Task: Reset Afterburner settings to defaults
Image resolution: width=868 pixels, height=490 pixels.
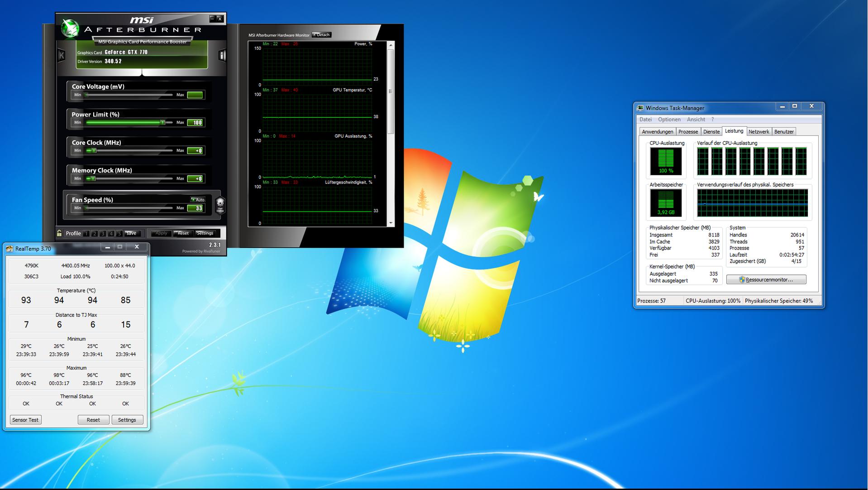Action: coord(183,233)
